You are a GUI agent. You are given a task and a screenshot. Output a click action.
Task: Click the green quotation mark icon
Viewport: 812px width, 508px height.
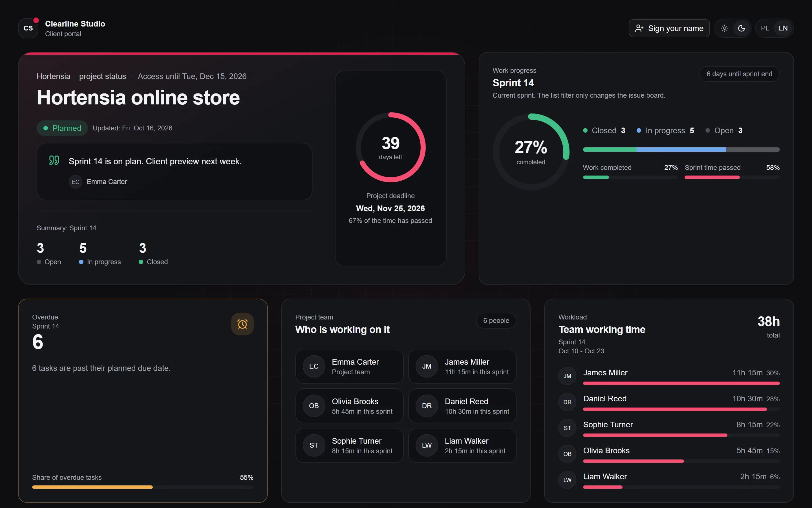[x=54, y=160]
